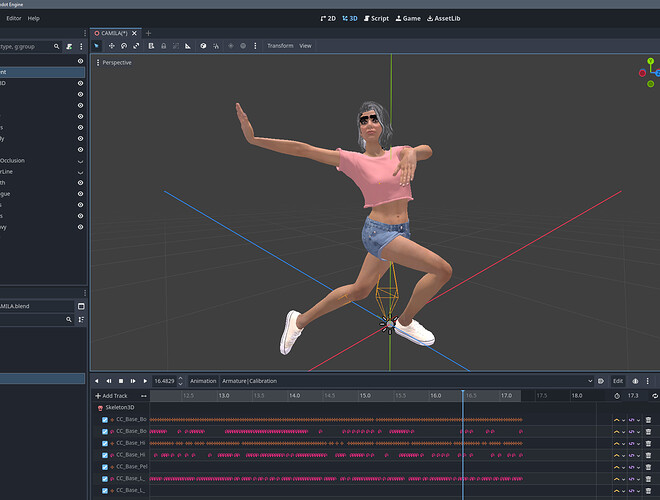Viewport: 660px width, 500px height.
Task: Switch to the Move mode tool
Action: pyautogui.click(x=112, y=46)
